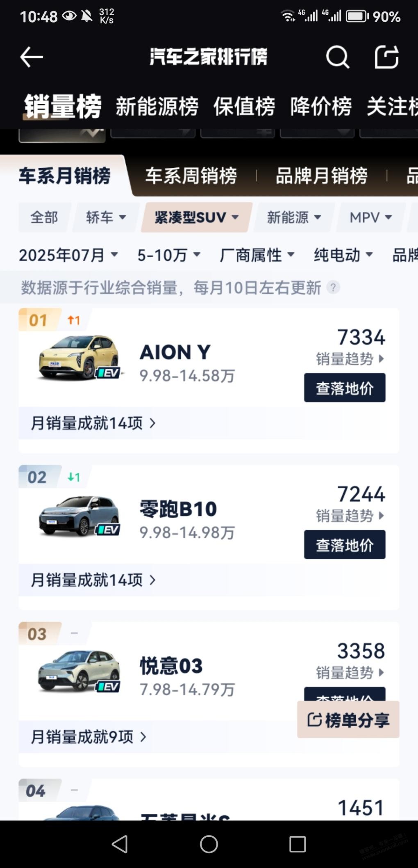The height and width of the screenshot is (868, 418).
Task: Tap the back arrow icon
Action: click(x=32, y=57)
